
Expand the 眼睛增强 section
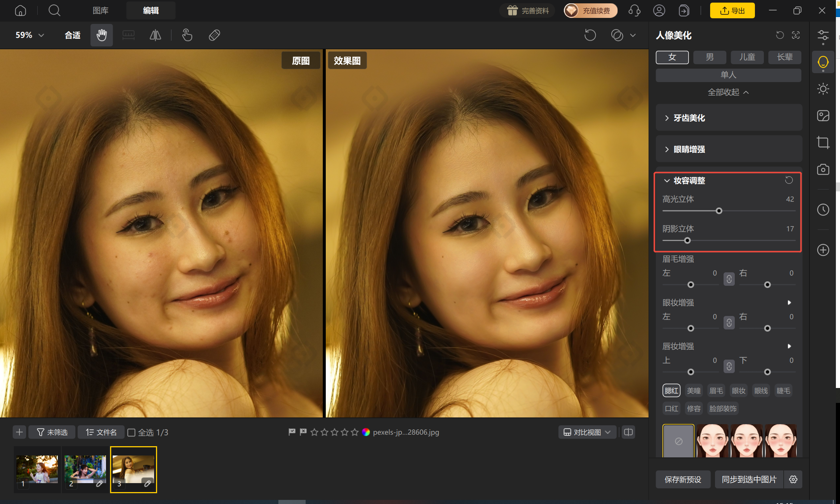pyautogui.click(x=729, y=149)
